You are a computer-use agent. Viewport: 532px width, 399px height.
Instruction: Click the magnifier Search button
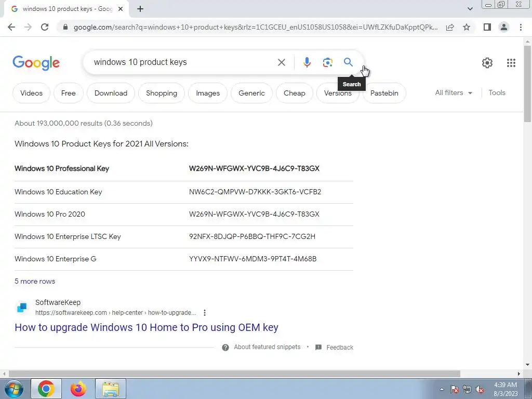coord(348,62)
